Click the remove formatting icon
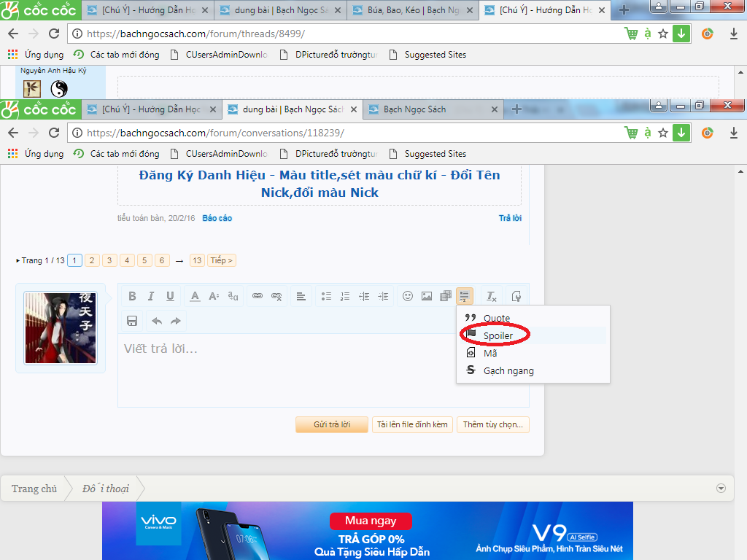The width and height of the screenshot is (747, 560). [x=492, y=296]
